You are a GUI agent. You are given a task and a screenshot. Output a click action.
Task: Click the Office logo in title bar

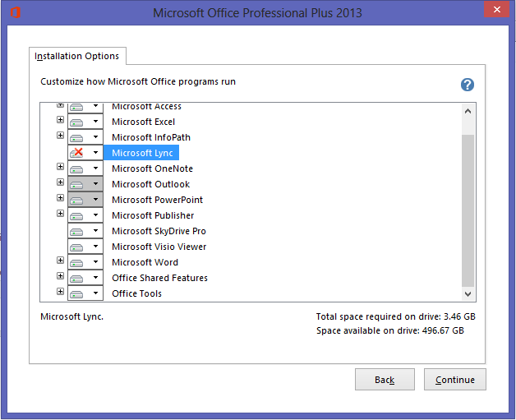pyautogui.click(x=16, y=12)
